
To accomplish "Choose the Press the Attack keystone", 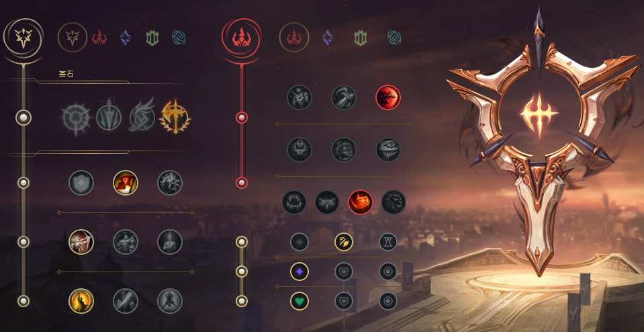I will (x=75, y=118).
